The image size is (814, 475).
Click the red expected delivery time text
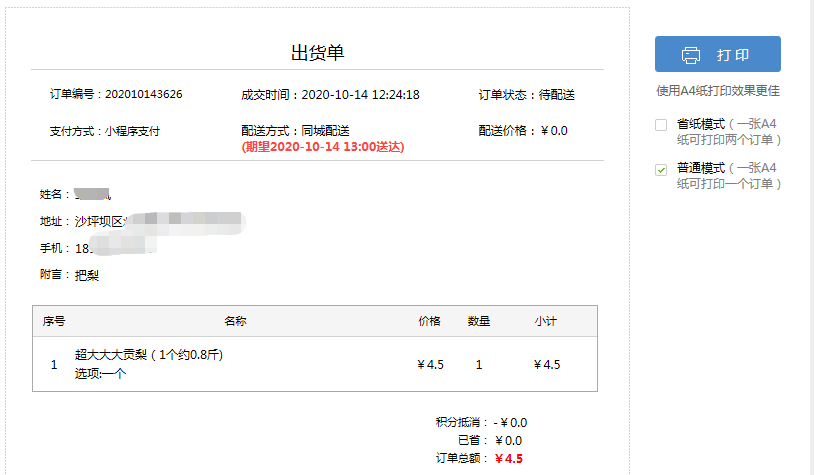point(322,147)
